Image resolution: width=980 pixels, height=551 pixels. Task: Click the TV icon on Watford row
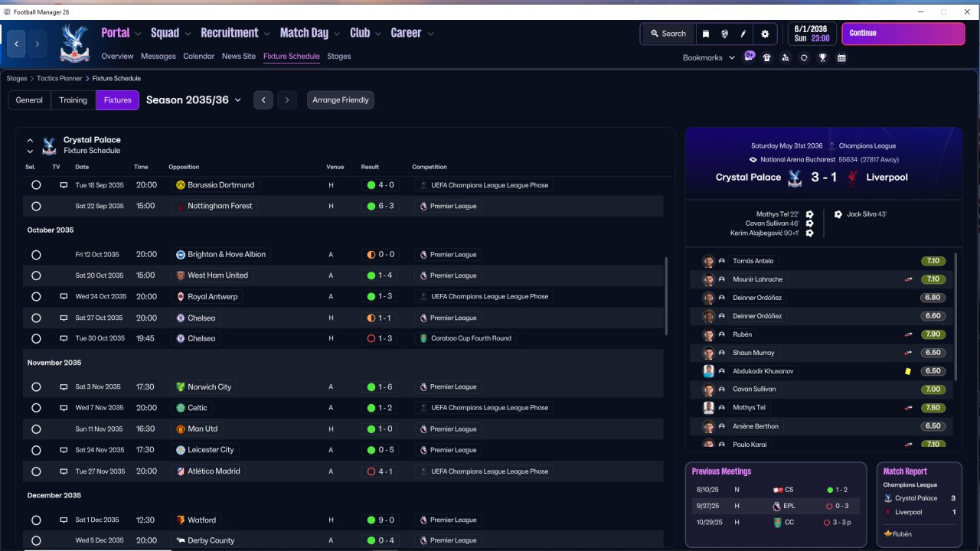(64, 520)
